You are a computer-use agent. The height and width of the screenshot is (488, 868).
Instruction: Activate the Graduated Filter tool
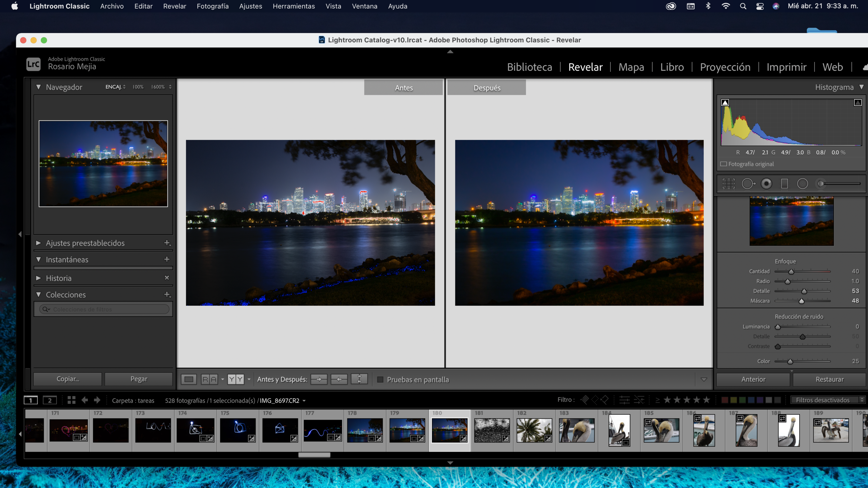[784, 183]
